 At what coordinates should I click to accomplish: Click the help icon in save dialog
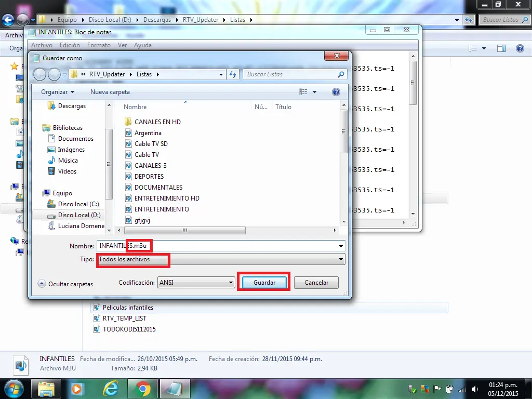coord(336,92)
